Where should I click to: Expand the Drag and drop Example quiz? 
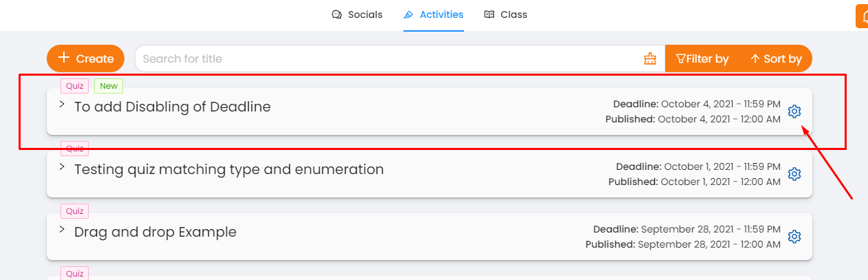point(62,229)
